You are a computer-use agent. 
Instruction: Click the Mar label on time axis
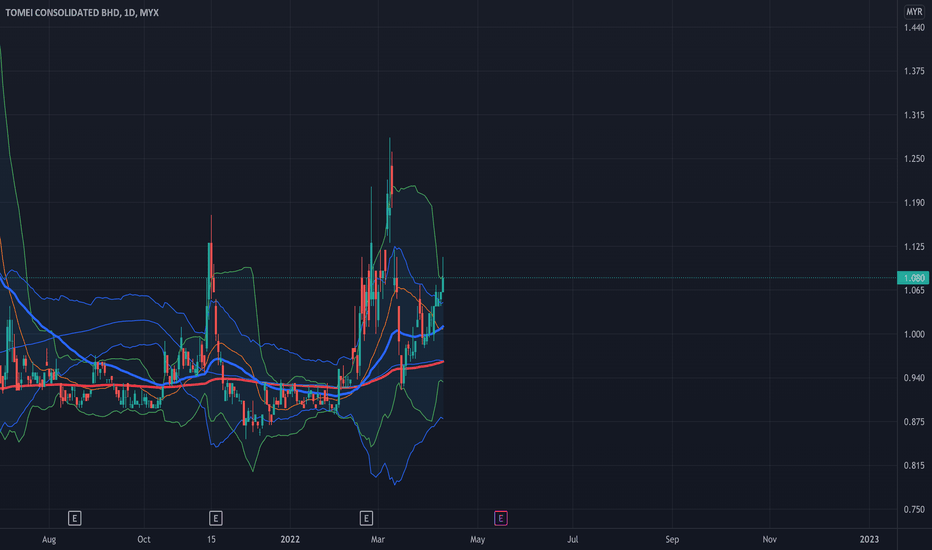click(377, 540)
